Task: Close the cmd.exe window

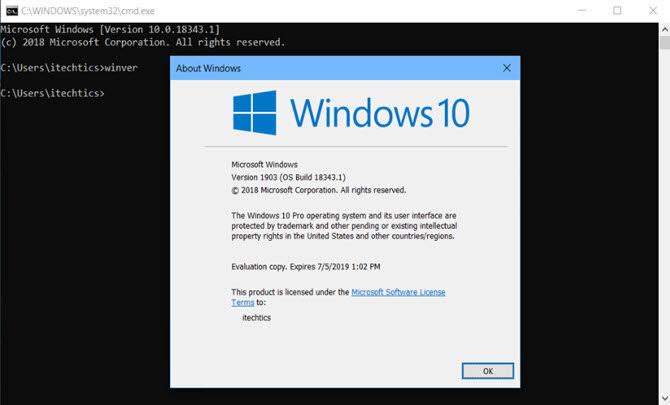Action: (652, 10)
